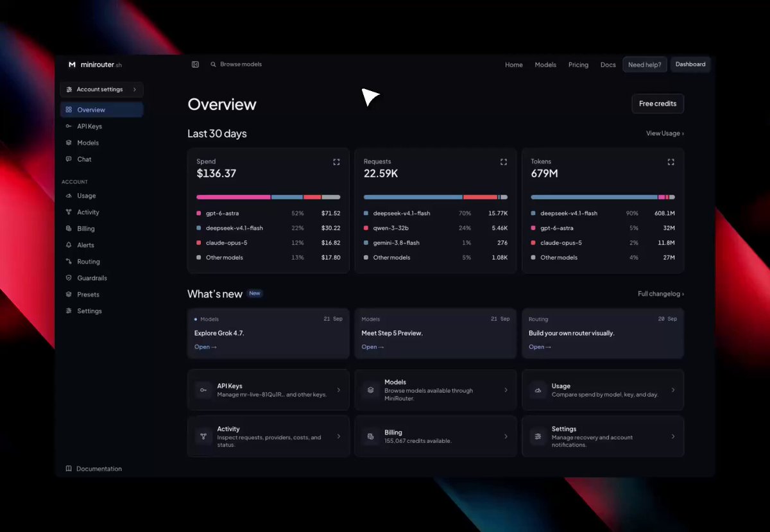
Task: Click the Need help? button
Action: tap(645, 65)
